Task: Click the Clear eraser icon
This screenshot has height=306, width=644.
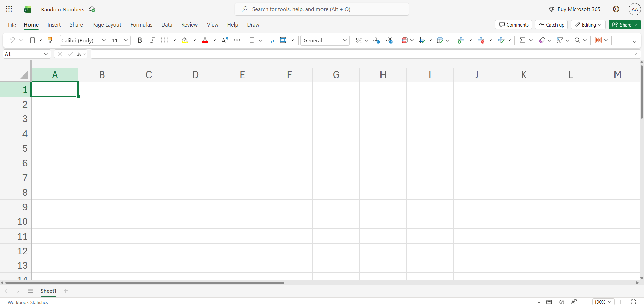Action: pos(542,40)
